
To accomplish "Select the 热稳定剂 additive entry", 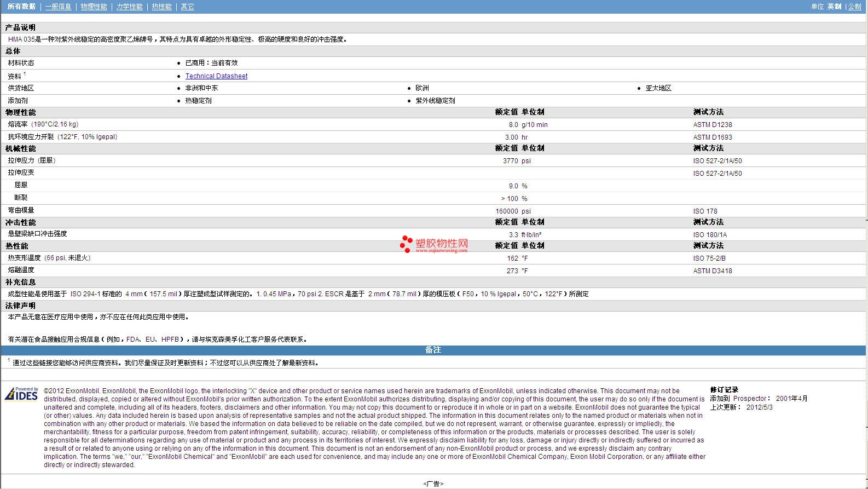I will tap(198, 101).
